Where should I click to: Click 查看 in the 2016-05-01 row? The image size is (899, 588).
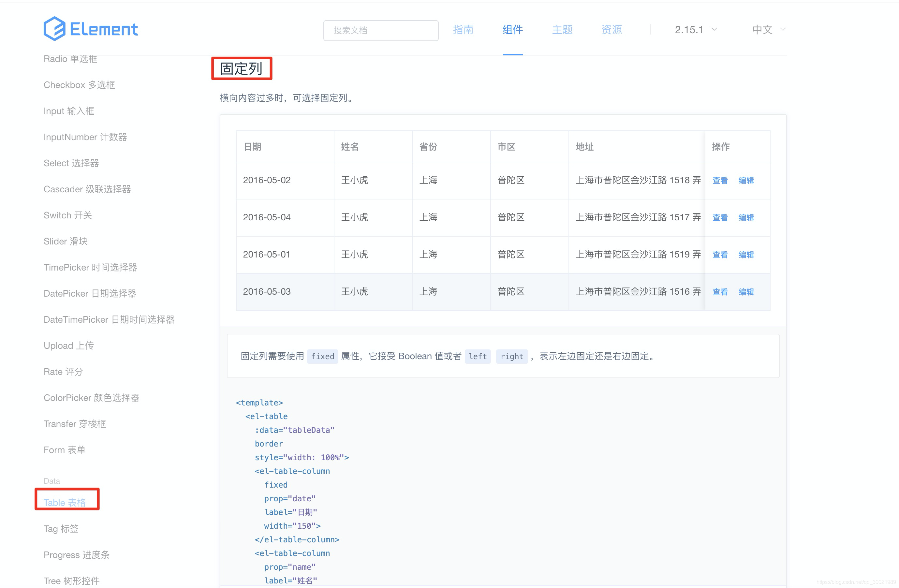click(x=720, y=255)
